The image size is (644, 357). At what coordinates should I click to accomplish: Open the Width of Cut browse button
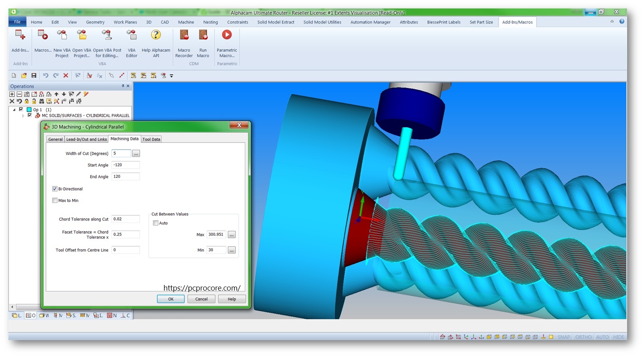coord(136,153)
